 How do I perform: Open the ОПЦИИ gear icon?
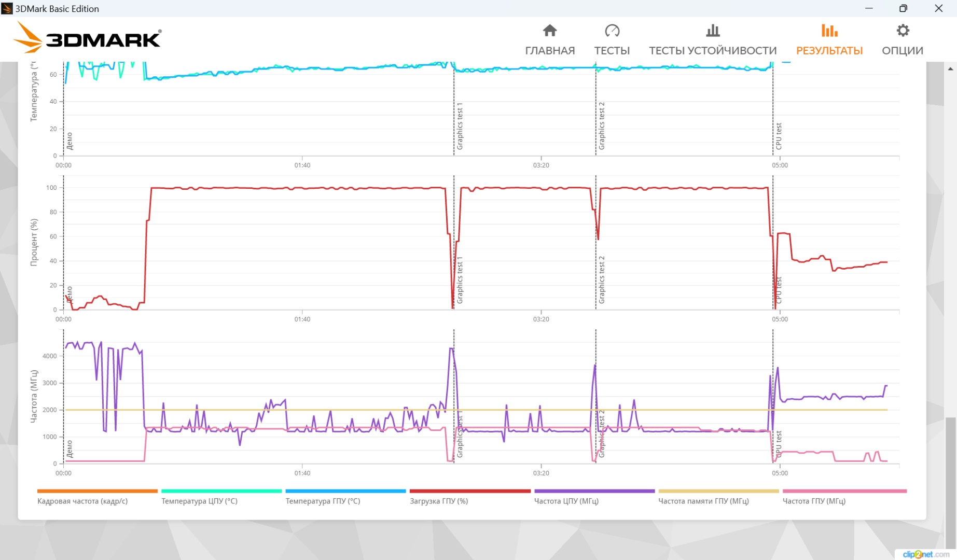tap(903, 31)
